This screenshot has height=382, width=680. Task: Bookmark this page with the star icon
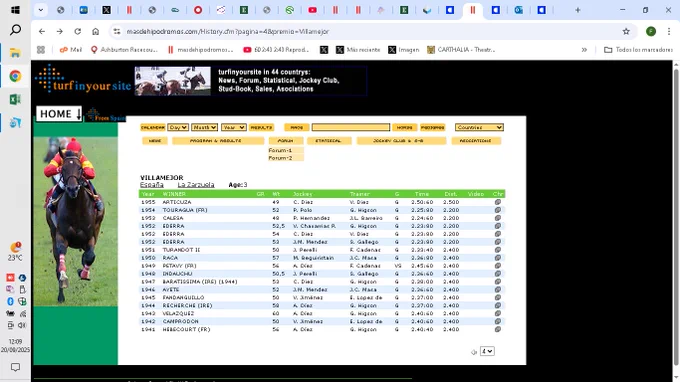626,31
